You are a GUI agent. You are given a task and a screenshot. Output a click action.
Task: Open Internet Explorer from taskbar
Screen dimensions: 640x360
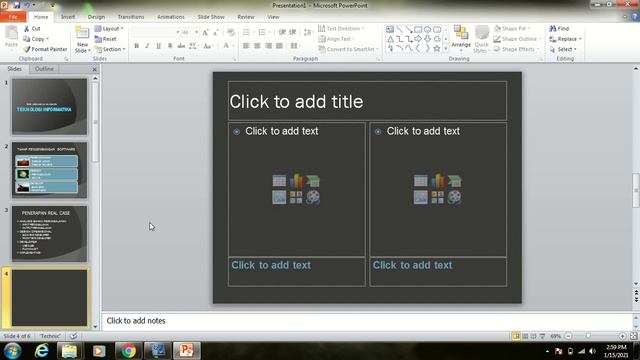pos(42,351)
